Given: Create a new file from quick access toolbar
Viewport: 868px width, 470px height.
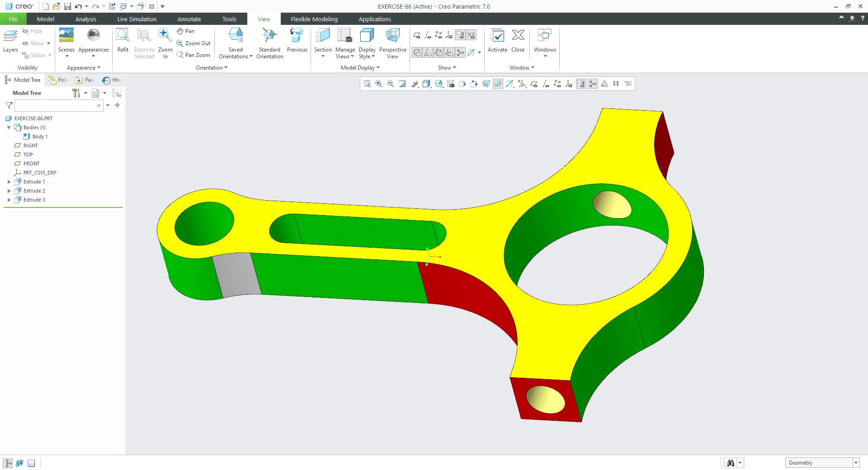Looking at the screenshot, I should click(x=46, y=6).
